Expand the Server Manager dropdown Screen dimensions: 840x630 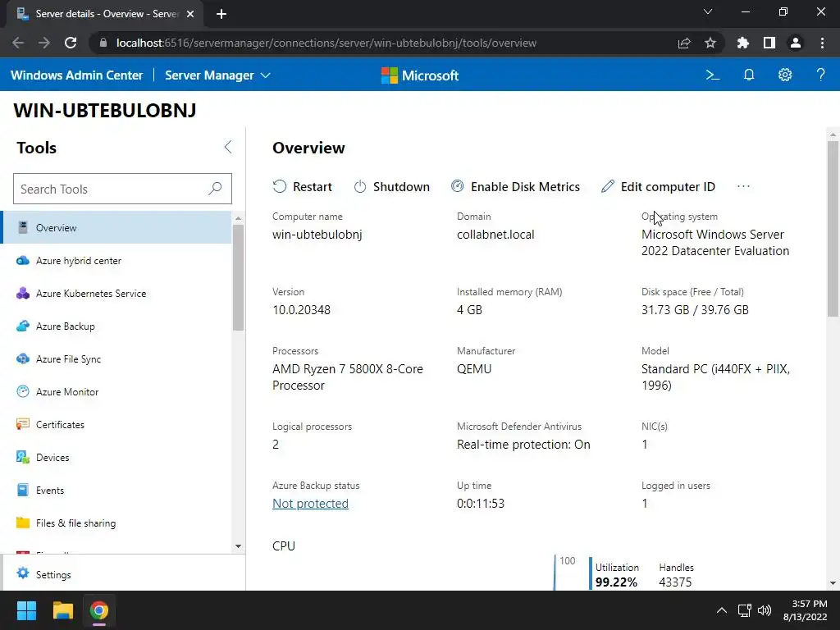click(x=217, y=75)
